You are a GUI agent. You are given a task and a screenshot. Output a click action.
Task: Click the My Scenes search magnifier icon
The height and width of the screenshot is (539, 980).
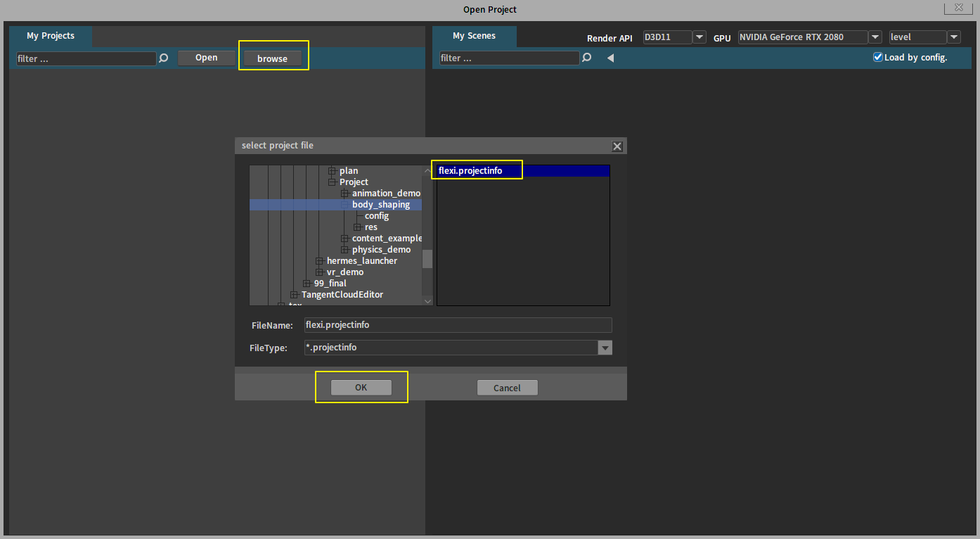click(x=587, y=58)
